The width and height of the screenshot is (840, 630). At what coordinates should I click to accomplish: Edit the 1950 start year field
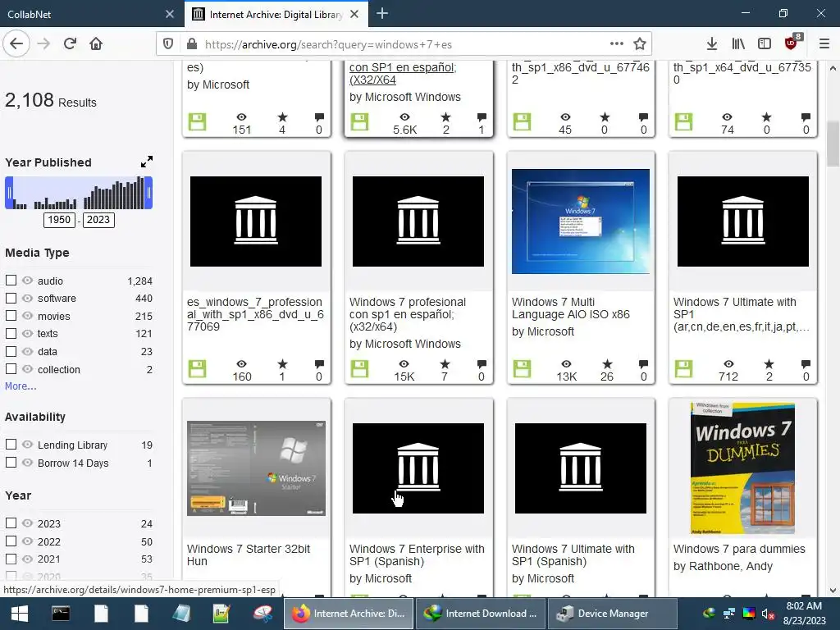[59, 220]
